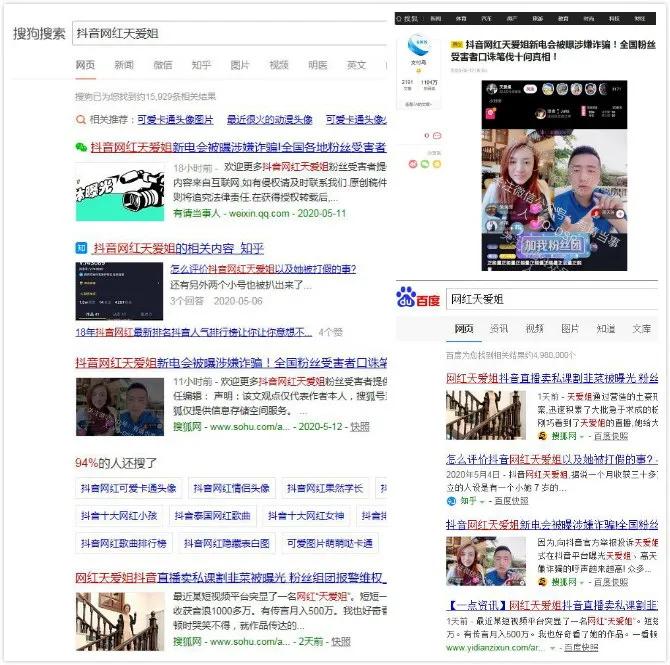The image size is (670, 665).
Task: Click the Zhihu 知 icon
Action: tap(81, 247)
